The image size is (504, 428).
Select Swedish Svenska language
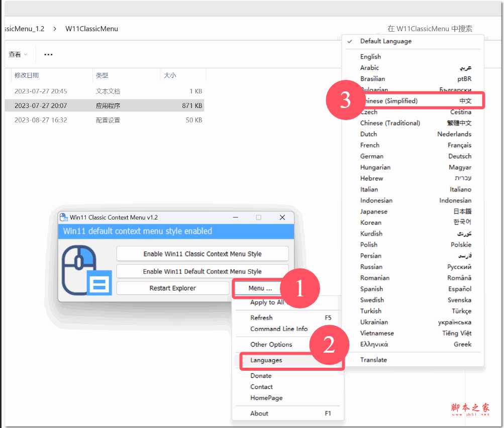pos(413,300)
